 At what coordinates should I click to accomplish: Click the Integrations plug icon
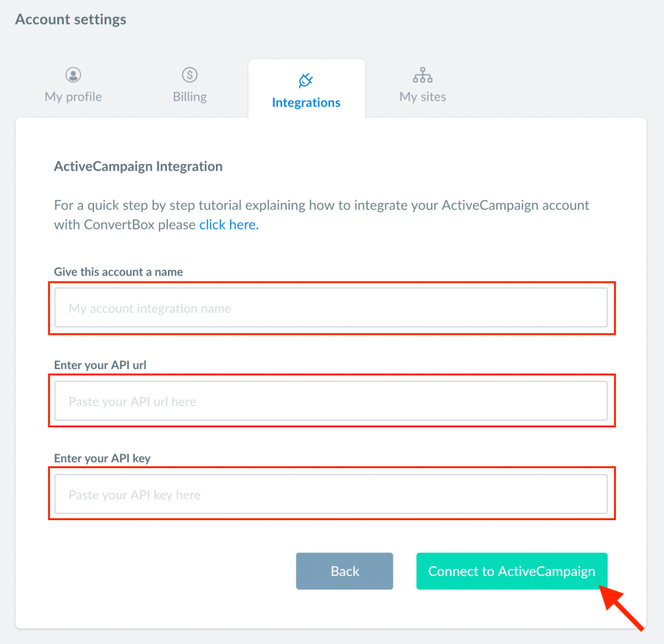(x=306, y=80)
